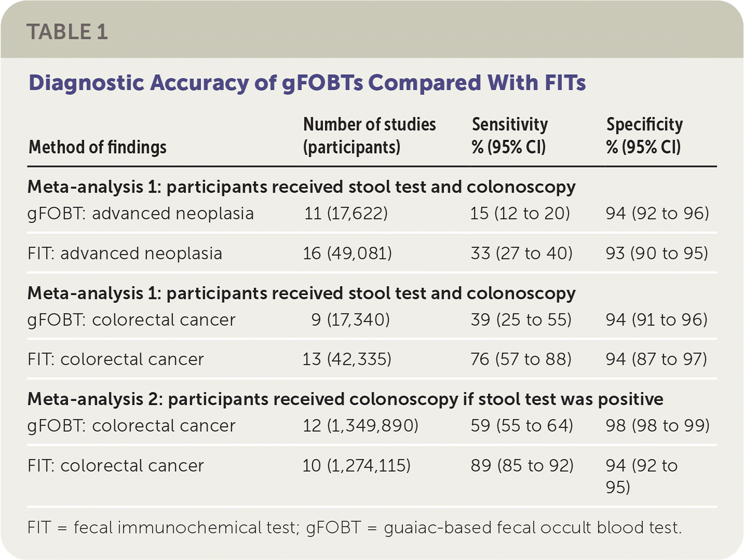The image size is (744, 560).
Task: Click specificity value "93 (90 to 95)"
Action: [657, 253]
